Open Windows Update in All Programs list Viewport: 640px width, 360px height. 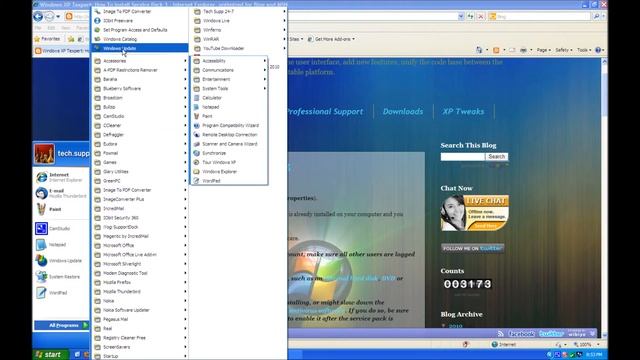pyautogui.click(x=140, y=48)
